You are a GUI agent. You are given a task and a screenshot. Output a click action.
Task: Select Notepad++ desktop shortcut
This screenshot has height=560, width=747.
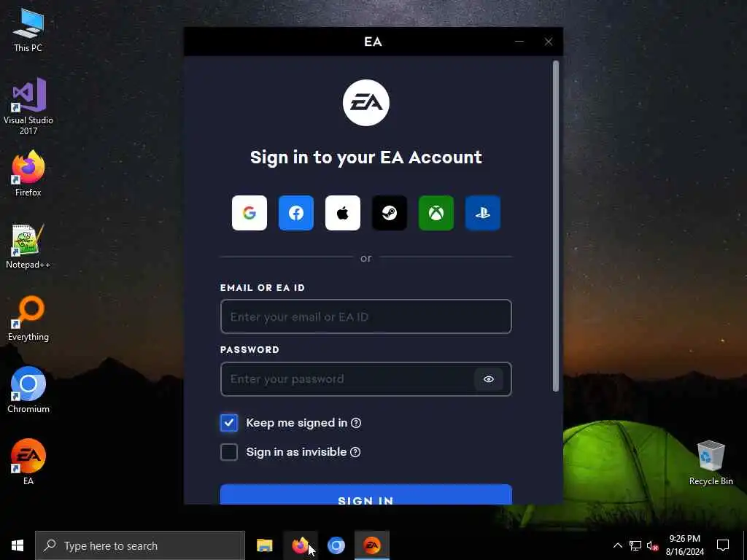[28, 246]
